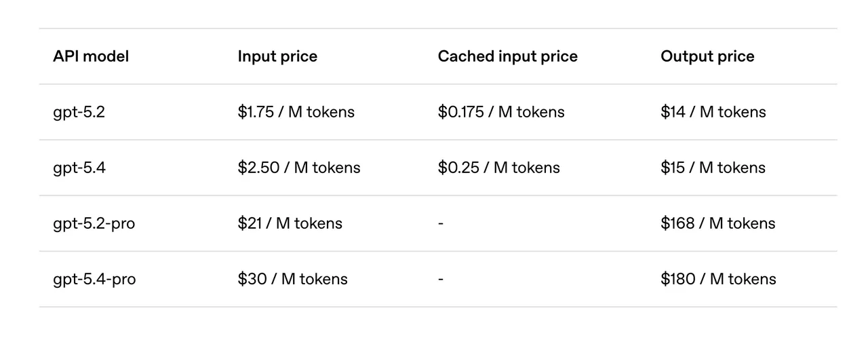Select the gpt-5.4-pro model name cell
Screen dimensions: 868x340
[94, 279]
